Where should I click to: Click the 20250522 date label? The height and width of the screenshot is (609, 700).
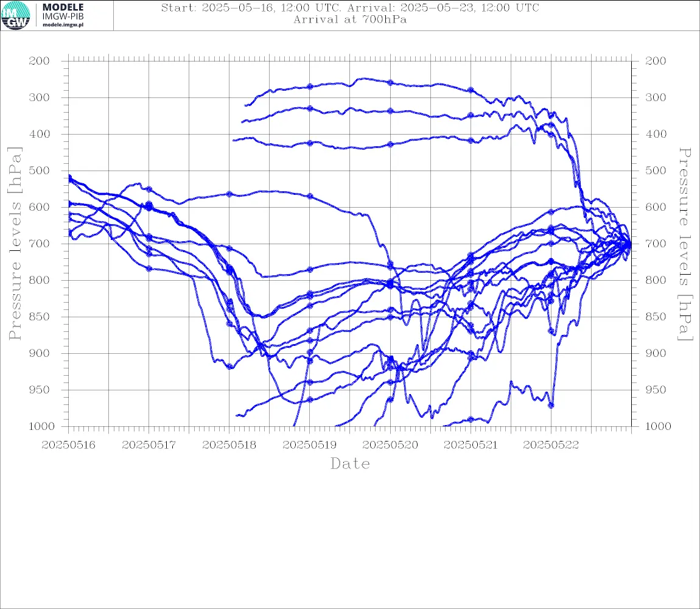pos(551,445)
